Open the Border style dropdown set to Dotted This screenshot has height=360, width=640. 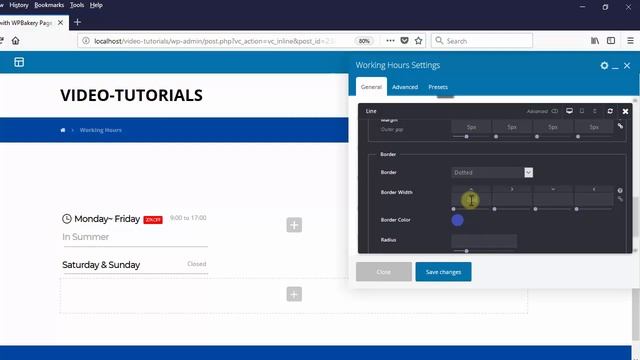pos(492,173)
